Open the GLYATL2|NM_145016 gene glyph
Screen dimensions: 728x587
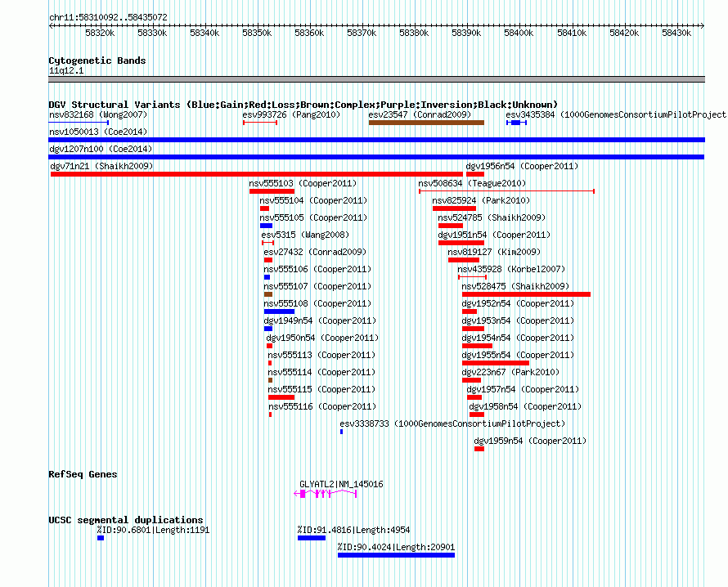tap(325, 494)
